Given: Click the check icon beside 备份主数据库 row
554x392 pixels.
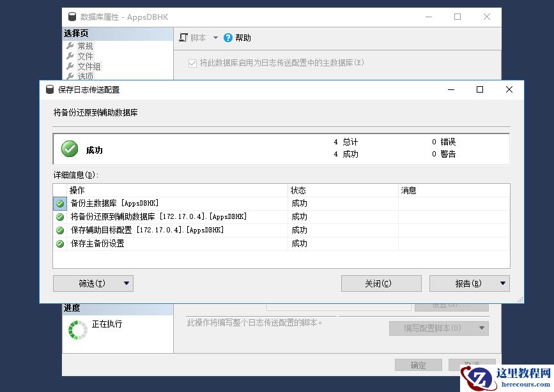Looking at the screenshot, I should point(60,203).
